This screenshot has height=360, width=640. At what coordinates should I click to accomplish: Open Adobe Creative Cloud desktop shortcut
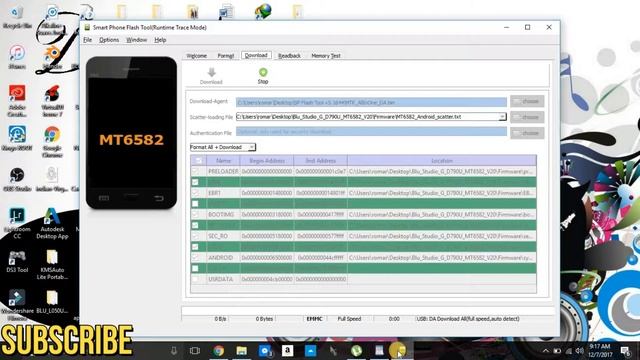[17, 100]
